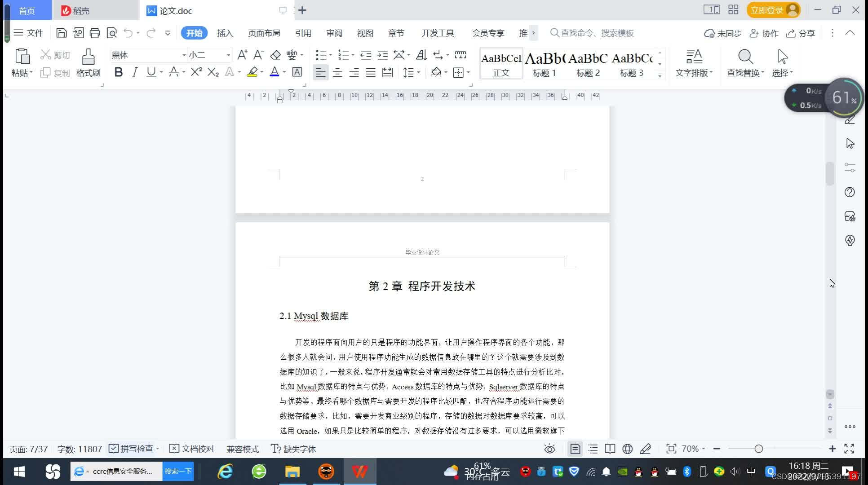Switch to the 页面布局 tab
Image resolution: width=868 pixels, height=485 pixels.
click(x=264, y=33)
